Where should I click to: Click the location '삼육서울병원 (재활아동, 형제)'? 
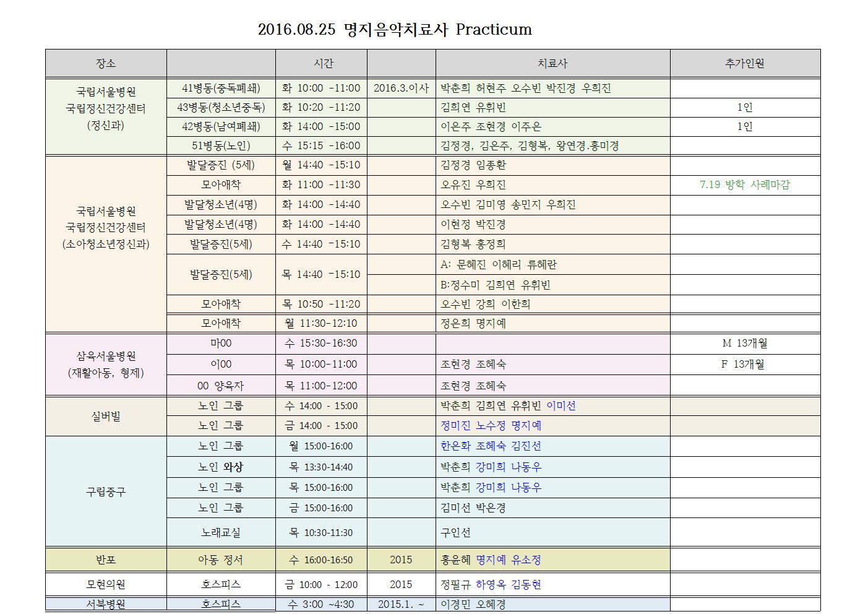106,365
